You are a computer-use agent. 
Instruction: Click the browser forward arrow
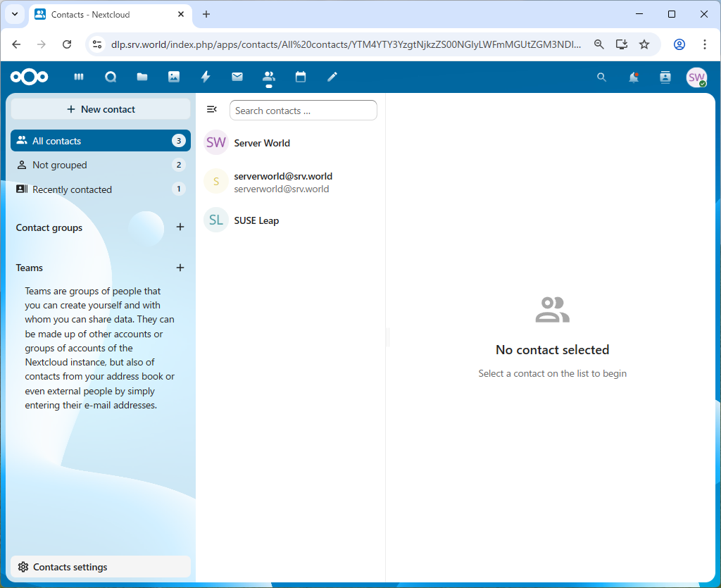point(42,44)
